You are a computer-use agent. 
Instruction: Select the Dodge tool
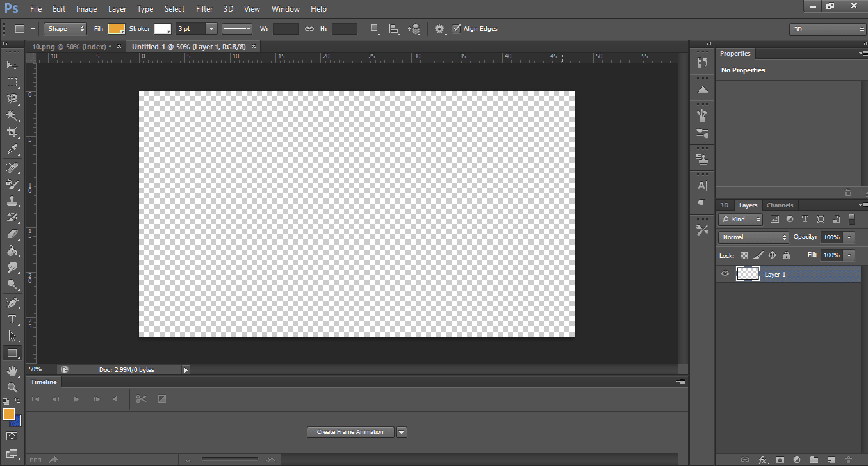[12, 285]
